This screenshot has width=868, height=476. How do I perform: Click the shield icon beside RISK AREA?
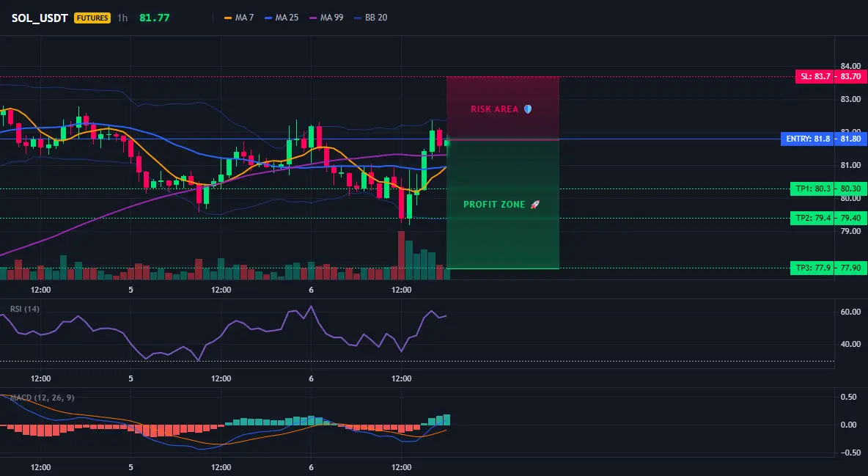[x=528, y=109]
